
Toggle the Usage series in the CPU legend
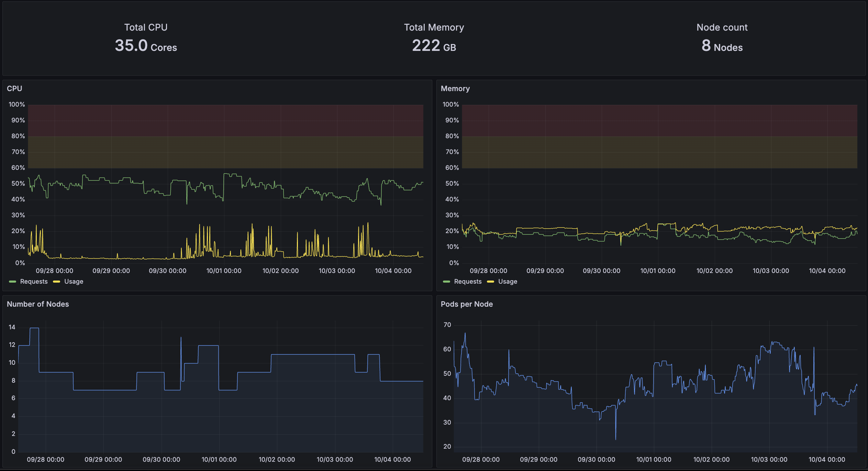tap(74, 281)
